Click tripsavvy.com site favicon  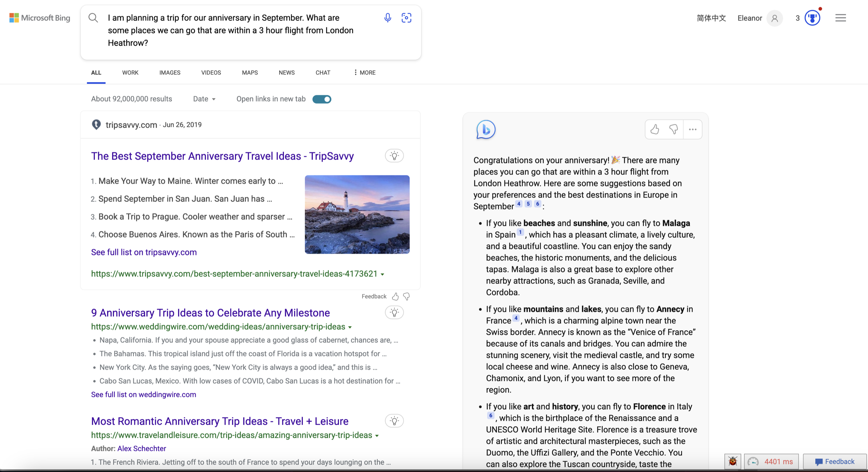tap(96, 125)
